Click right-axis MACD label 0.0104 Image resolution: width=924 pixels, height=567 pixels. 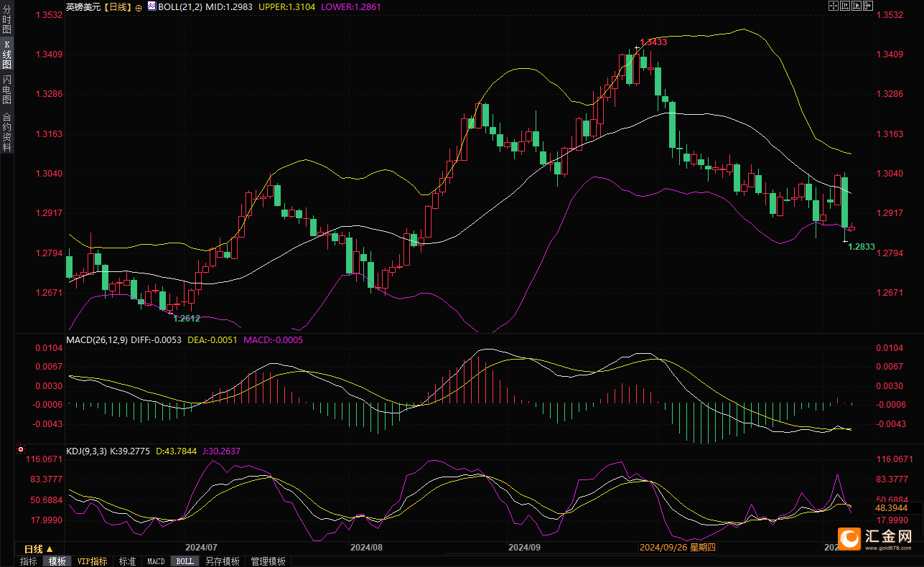pos(890,347)
